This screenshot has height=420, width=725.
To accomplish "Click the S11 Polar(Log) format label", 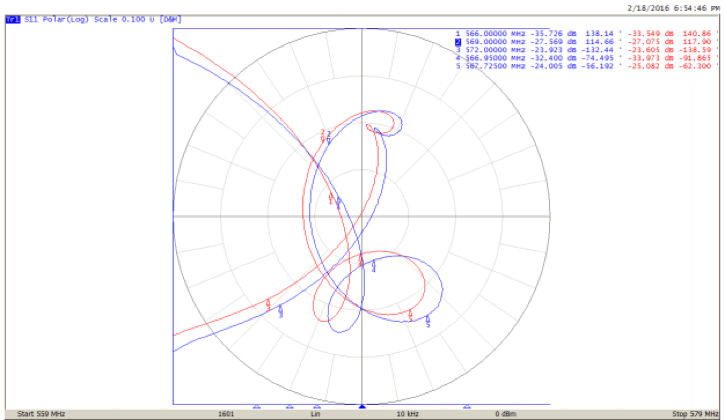I will [x=50, y=20].
